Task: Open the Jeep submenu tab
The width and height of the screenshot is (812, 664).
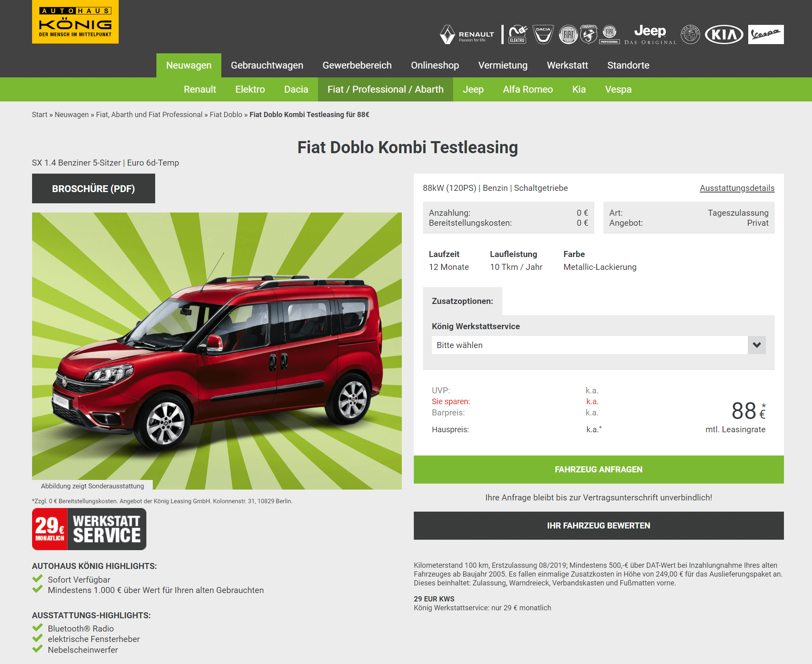Action: [x=473, y=89]
